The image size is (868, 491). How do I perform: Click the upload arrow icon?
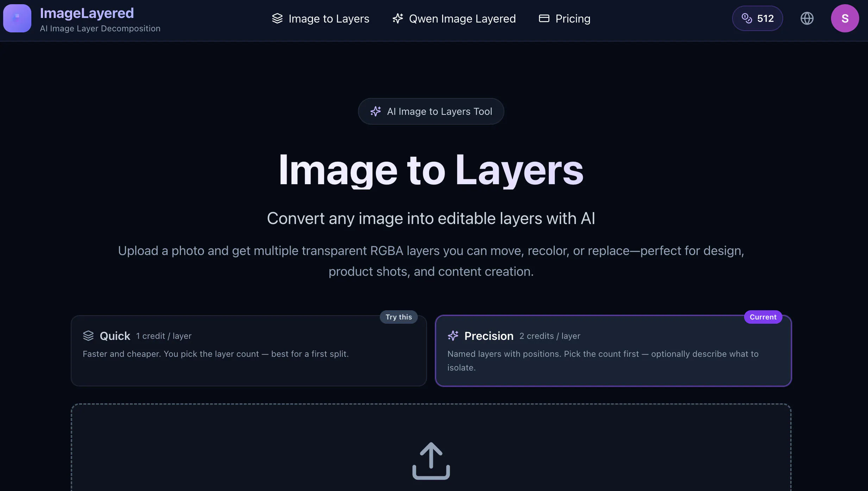[431, 461]
